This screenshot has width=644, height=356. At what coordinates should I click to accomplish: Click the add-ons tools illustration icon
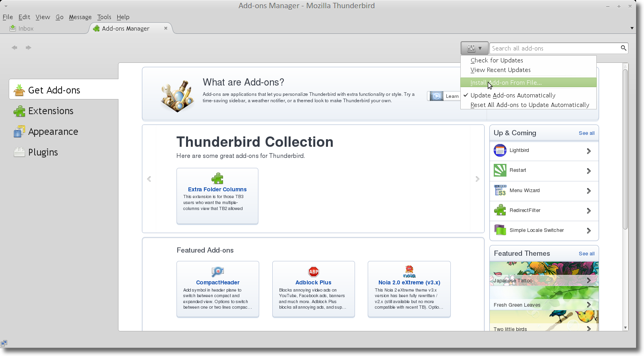tap(178, 96)
